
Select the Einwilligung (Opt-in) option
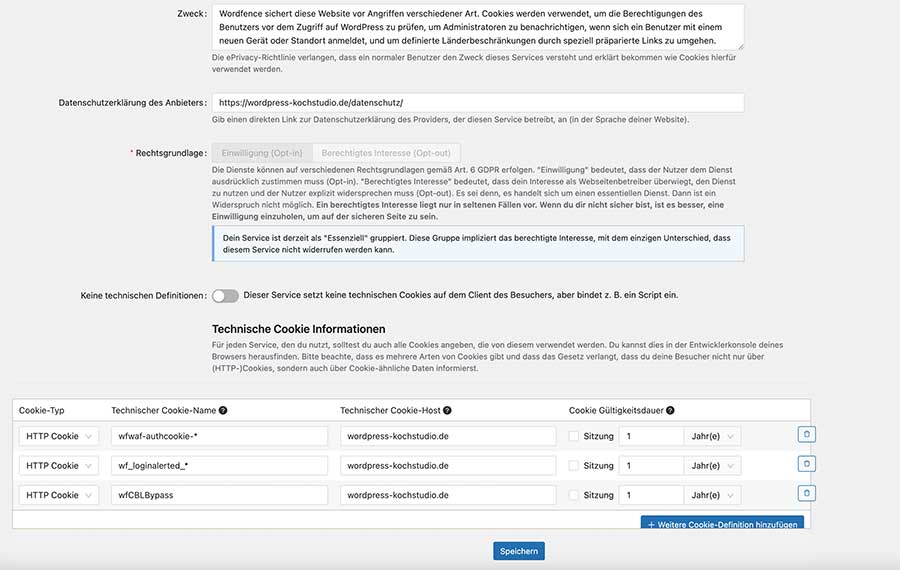click(x=262, y=153)
